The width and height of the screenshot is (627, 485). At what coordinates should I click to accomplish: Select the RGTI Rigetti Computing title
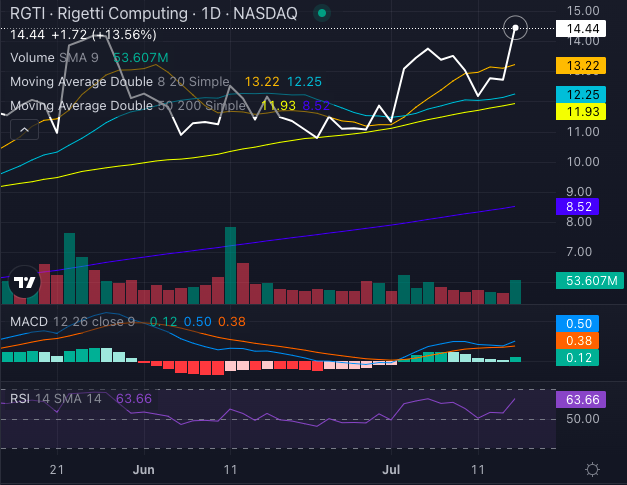[x=154, y=13]
